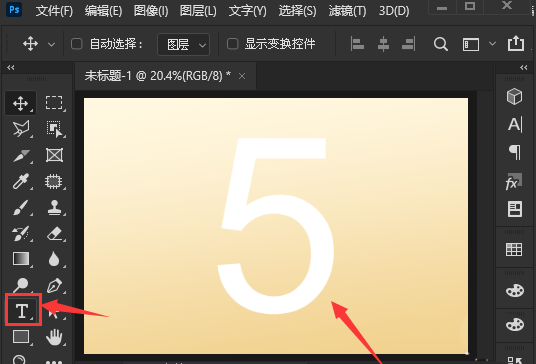Expand the workspace switcher dropdown arrow
The image size is (536, 364).
pyautogui.click(x=492, y=44)
